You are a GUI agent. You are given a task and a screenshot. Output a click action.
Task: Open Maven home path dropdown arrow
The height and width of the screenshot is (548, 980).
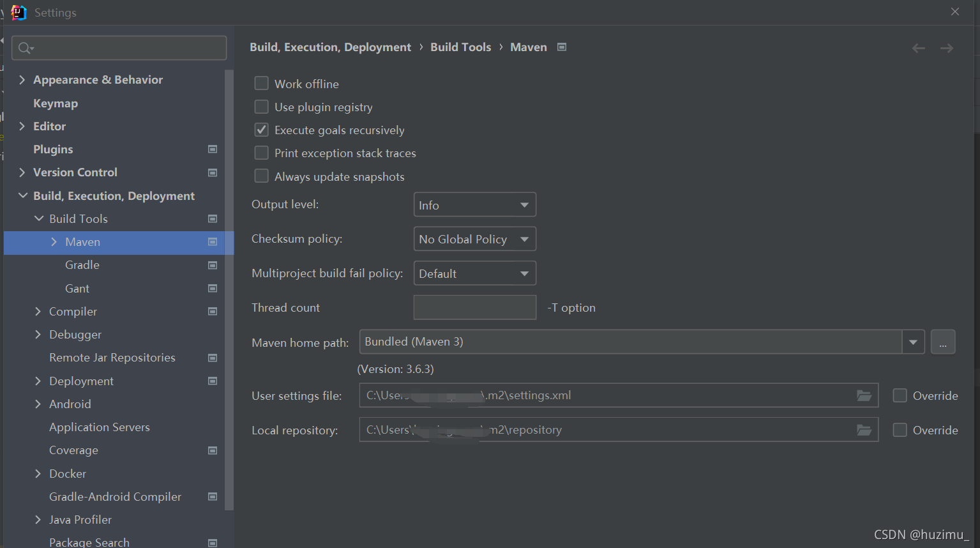point(913,342)
